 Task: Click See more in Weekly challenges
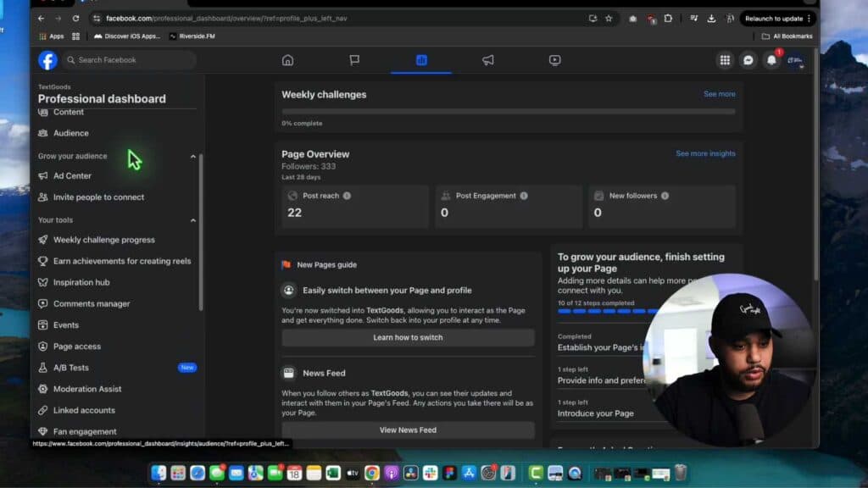719,94
